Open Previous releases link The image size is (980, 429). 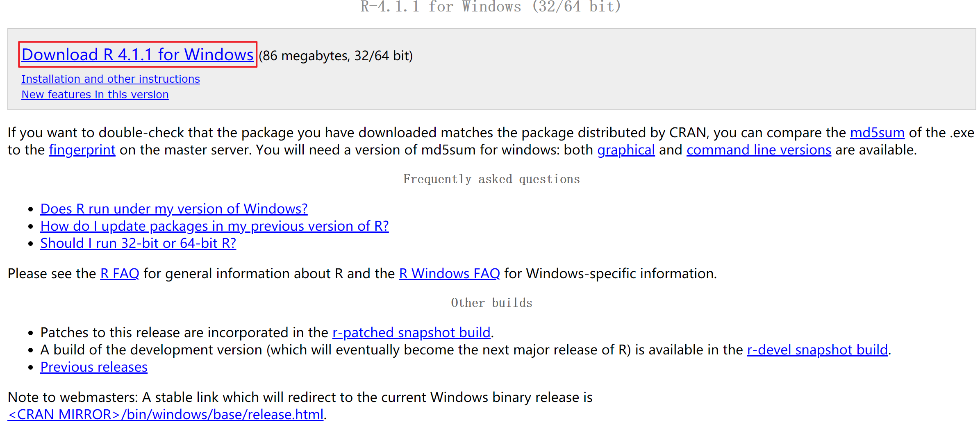(94, 367)
